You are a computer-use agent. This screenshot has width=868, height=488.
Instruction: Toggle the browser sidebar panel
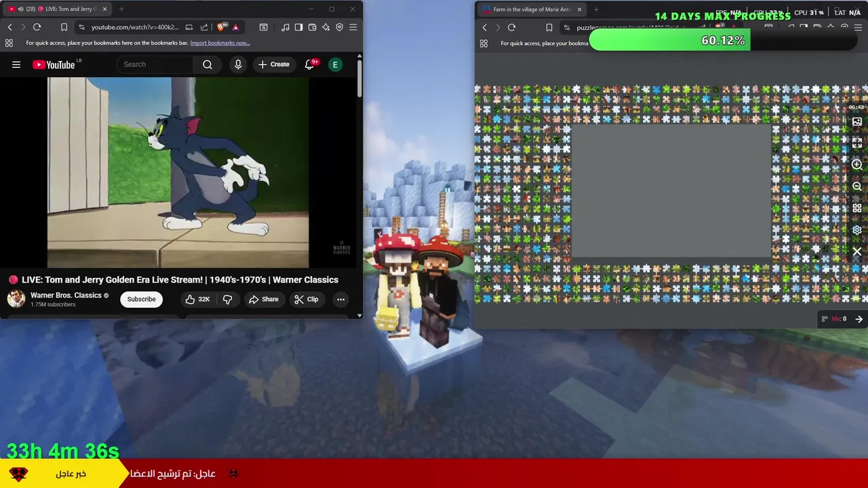coord(298,27)
